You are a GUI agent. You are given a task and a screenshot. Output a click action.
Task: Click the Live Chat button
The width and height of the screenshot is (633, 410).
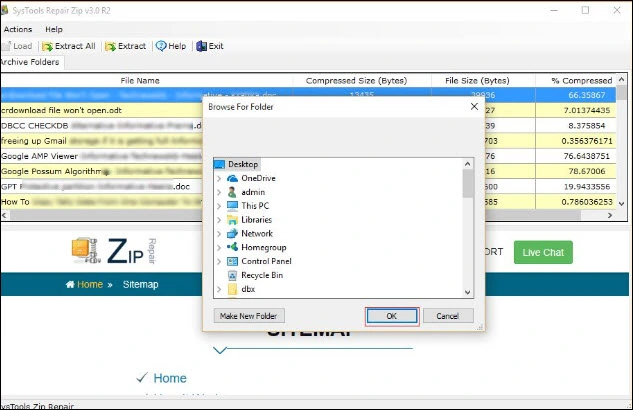coord(543,253)
